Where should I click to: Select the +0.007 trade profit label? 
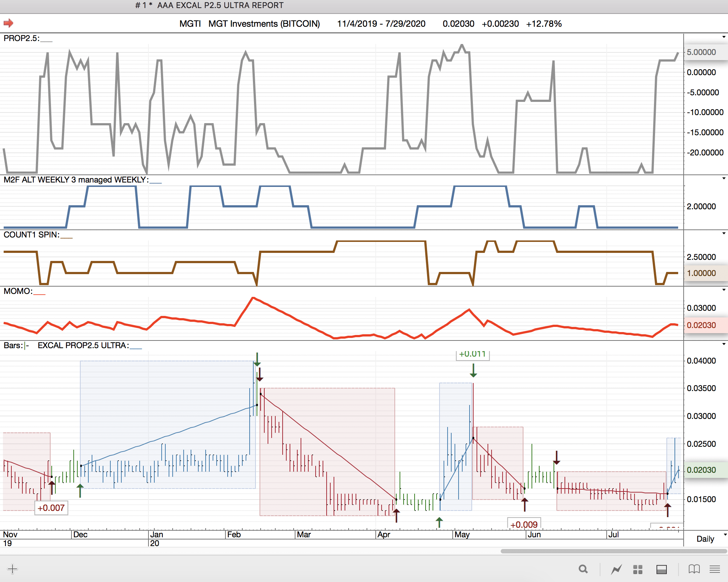click(51, 508)
